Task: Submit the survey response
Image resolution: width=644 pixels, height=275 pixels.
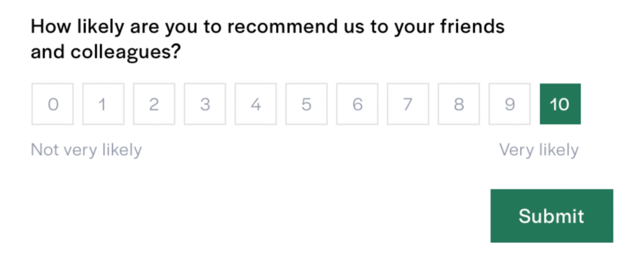Action: (552, 216)
